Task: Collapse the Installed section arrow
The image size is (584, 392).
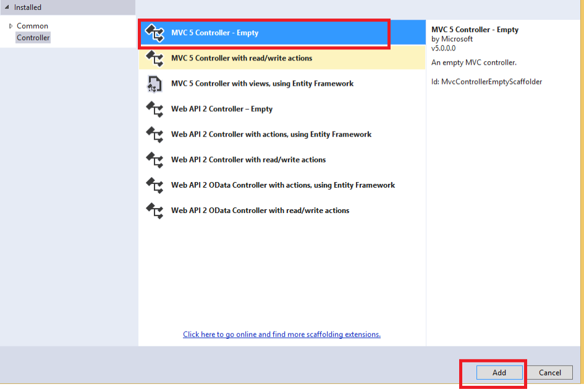Action: pos(7,7)
